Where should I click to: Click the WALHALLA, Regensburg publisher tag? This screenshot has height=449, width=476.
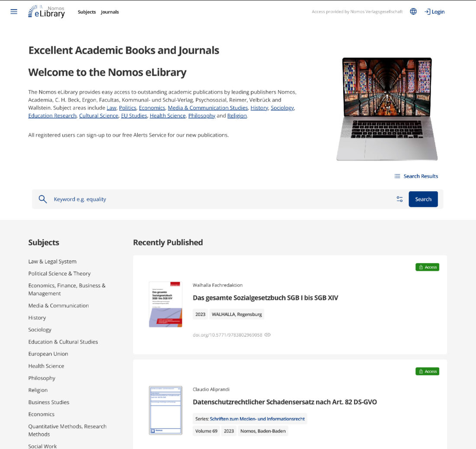pos(237,314)
